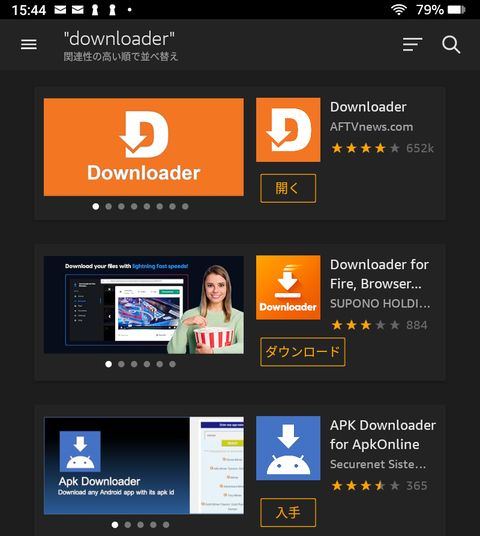480x536 pixels.
Task: Select the APK Downloader Android icon
Action: (288, 448)
